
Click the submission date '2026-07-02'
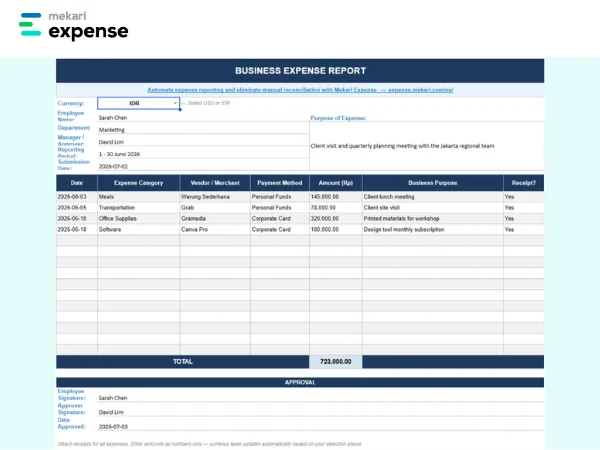pos(113,166)
